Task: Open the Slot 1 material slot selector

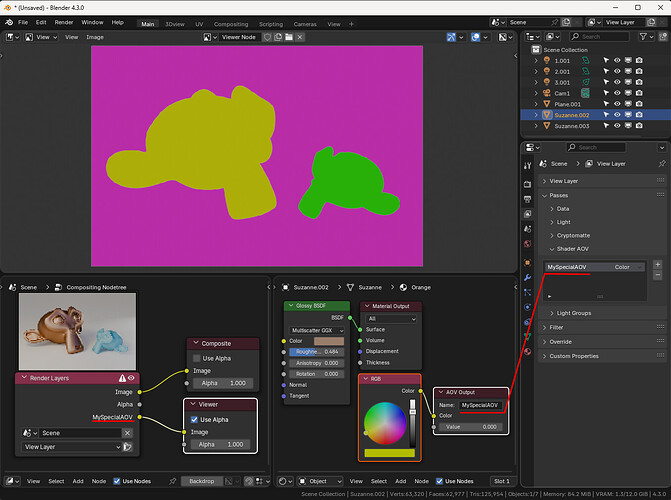Action: click(x=502, y=481)
